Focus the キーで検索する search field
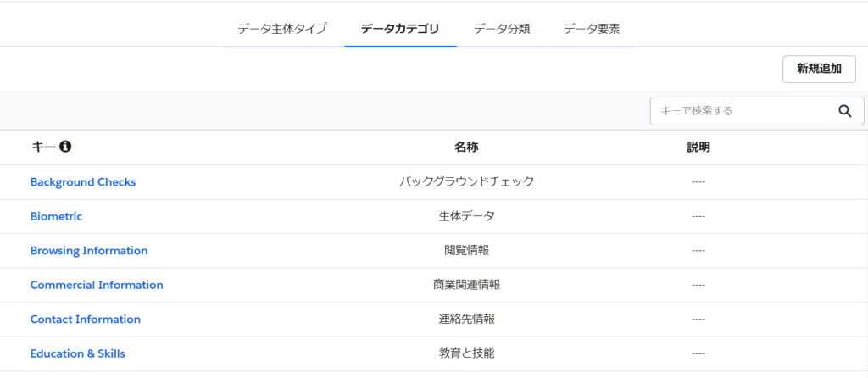Screen dimensions: 868x378 tap(737, 110)
